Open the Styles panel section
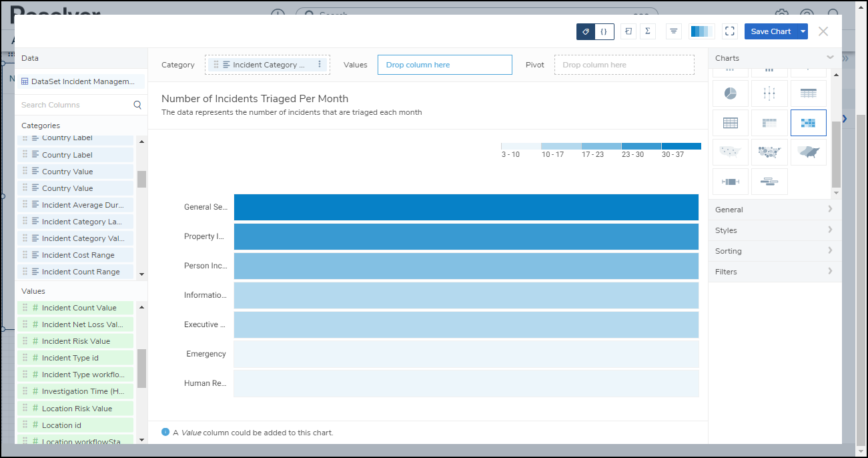868x458 pixels. click(x=774, y=230)
